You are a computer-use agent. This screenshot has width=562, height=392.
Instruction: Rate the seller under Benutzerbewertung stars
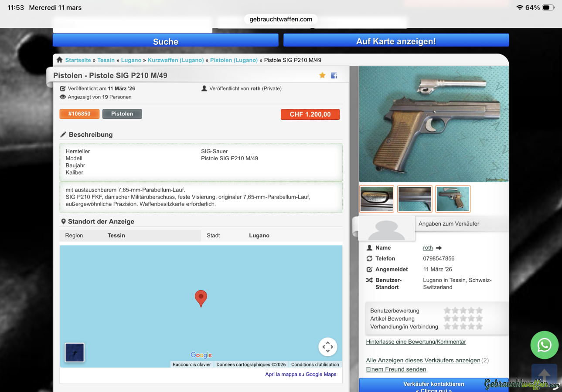tap(463, 311)
